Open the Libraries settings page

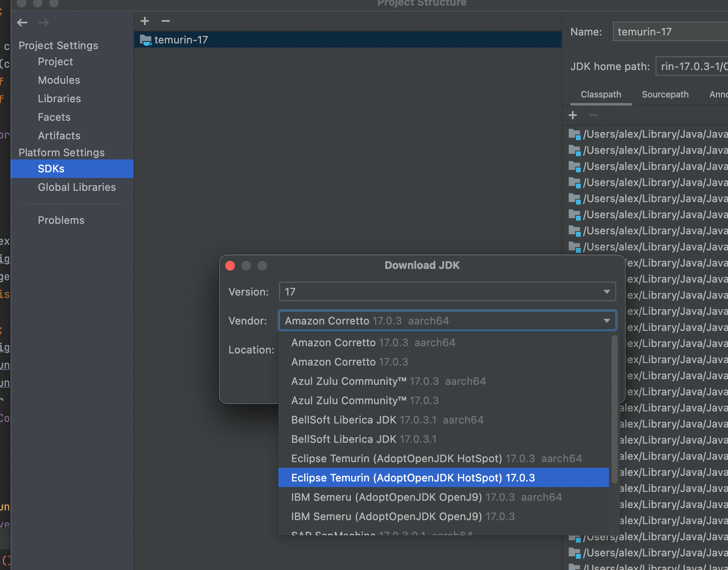[60, 99]
